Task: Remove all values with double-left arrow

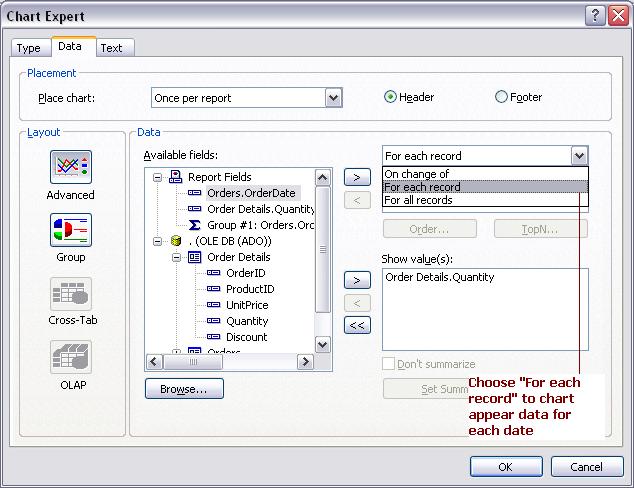Action: 357,325
